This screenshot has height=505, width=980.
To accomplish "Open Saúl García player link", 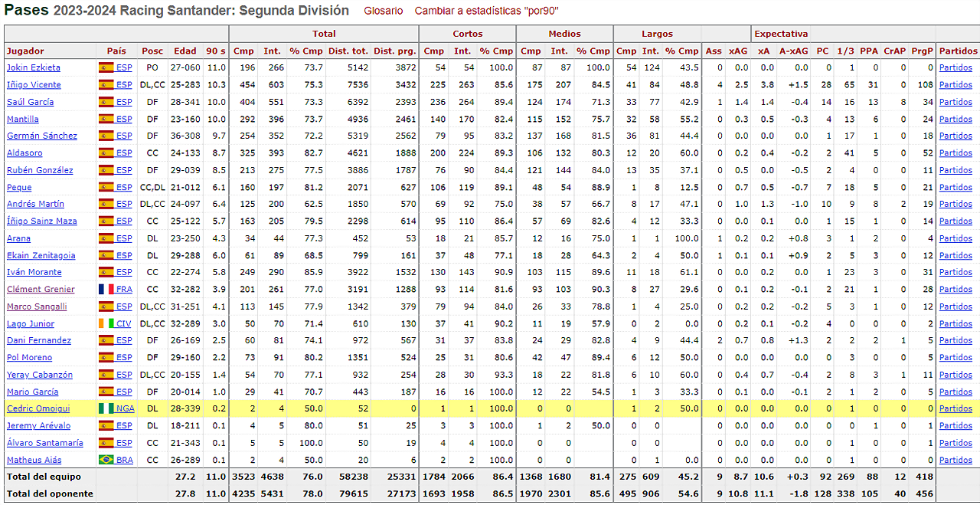I will coord(30,102).
